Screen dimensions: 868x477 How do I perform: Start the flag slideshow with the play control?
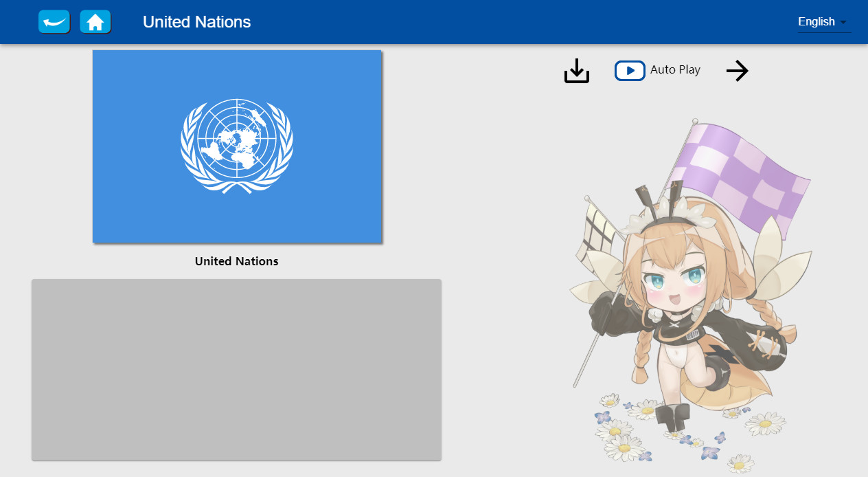click(x=630, y=70)
